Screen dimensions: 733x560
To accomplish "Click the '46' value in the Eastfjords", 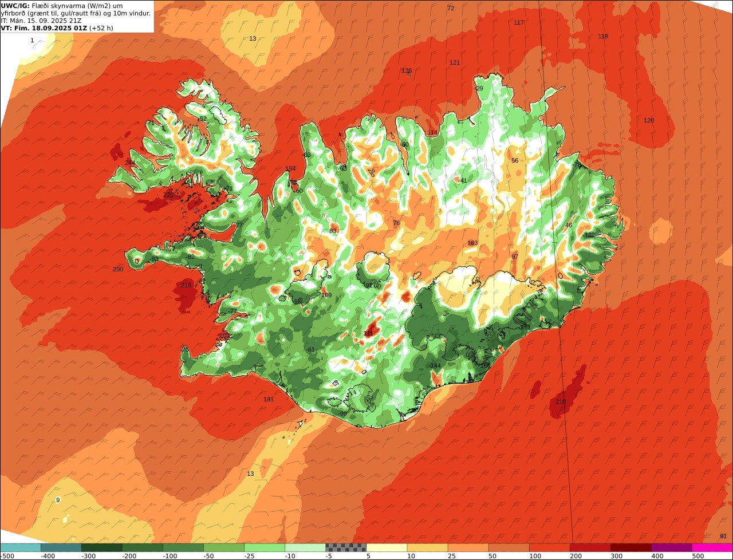I will point(569,226).
